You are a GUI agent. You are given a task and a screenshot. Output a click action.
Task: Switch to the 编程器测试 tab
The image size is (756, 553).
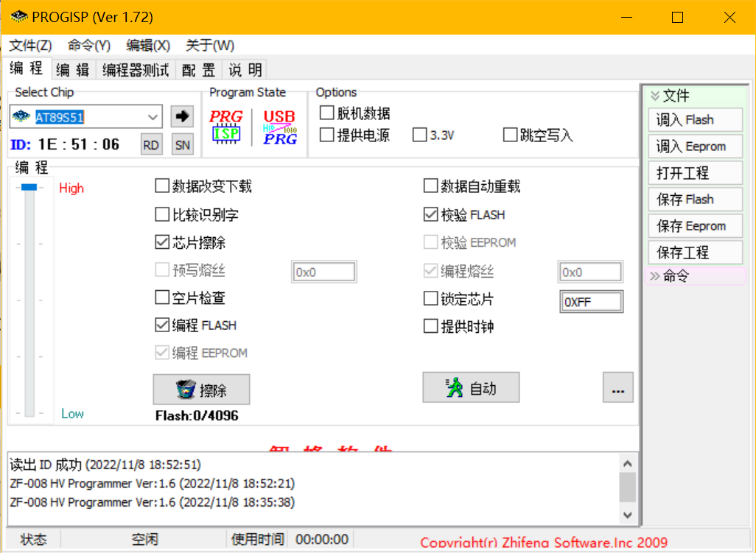136,70
